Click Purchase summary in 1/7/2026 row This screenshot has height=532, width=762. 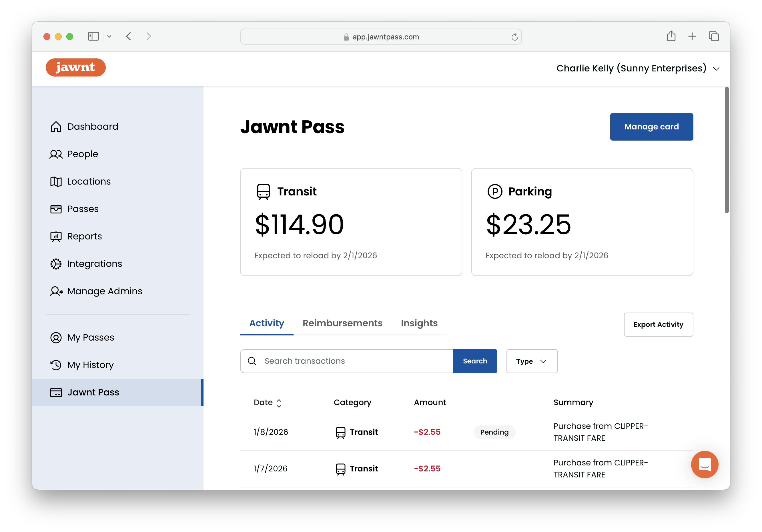pyautogui.click(x=601, y=469)
